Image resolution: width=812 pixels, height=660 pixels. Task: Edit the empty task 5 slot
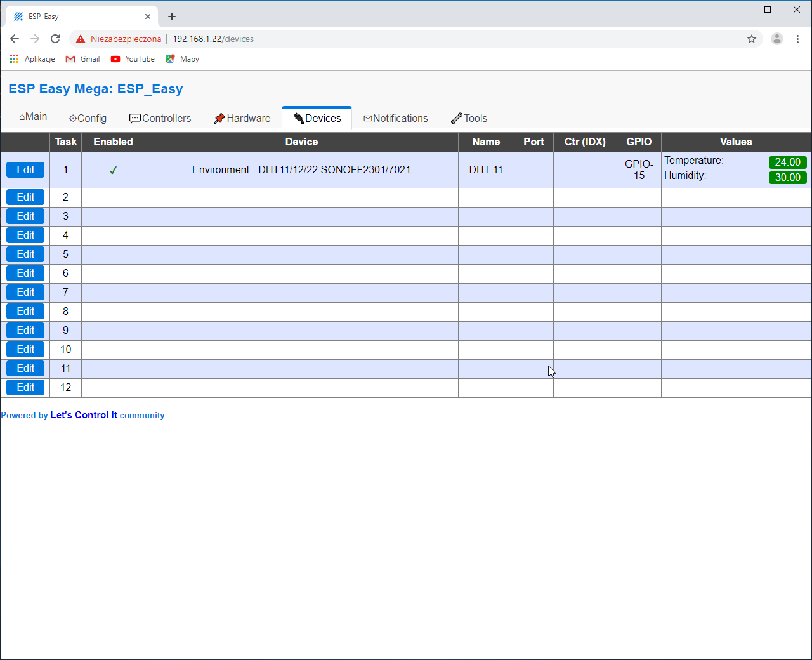point(25,254)
